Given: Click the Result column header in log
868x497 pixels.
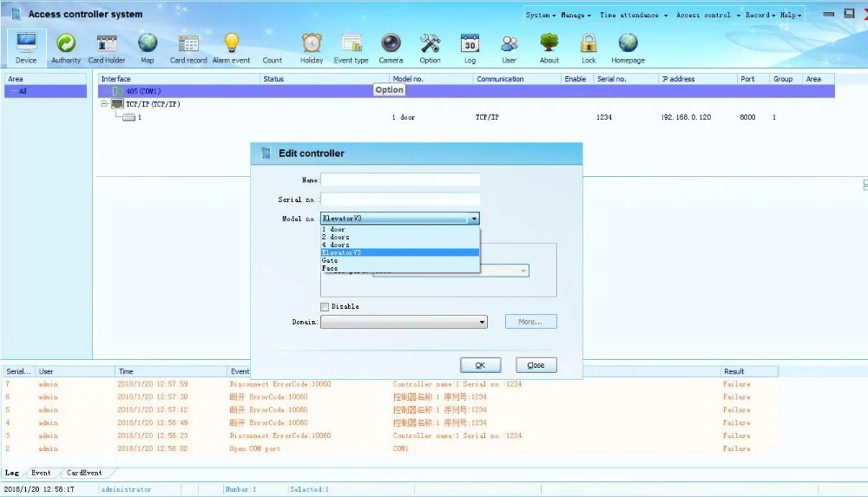Looking at the screenshot, I should [x=749, y=371].
